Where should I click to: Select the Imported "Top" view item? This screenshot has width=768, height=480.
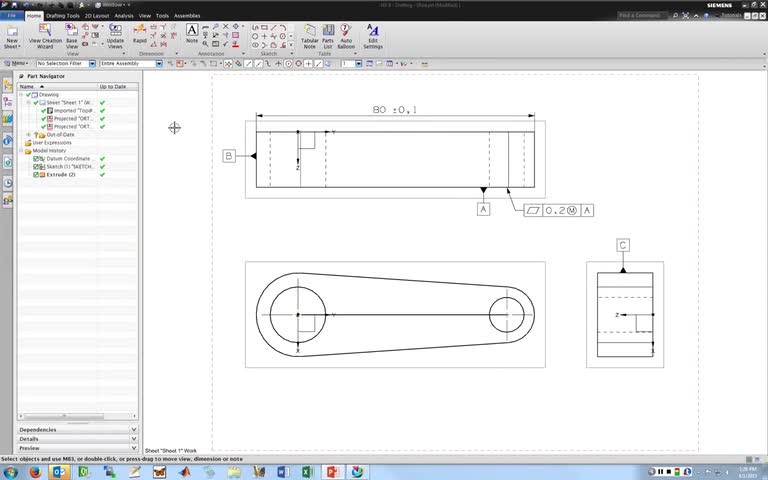72,111
